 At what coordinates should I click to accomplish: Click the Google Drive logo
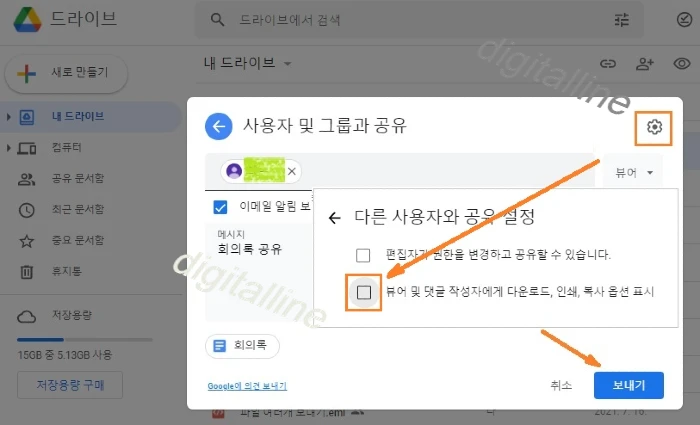click(27, 20)
